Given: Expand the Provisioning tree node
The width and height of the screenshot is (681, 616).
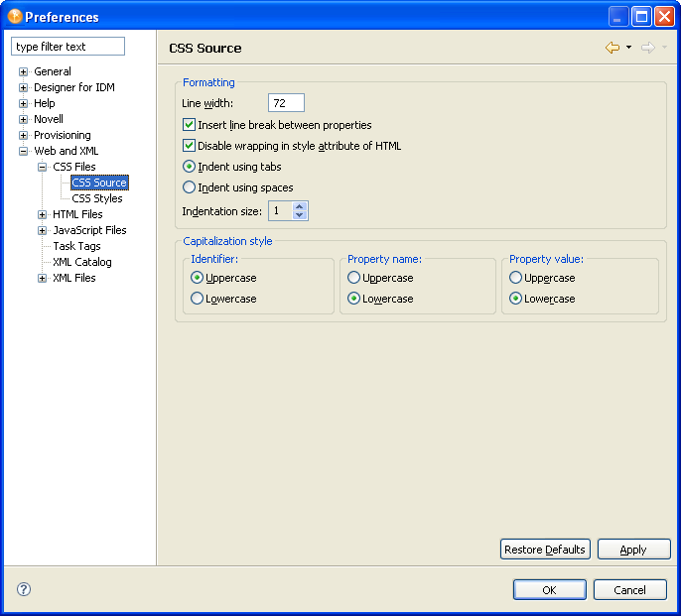Looking at the screenshot, I should tap(24, 135).
